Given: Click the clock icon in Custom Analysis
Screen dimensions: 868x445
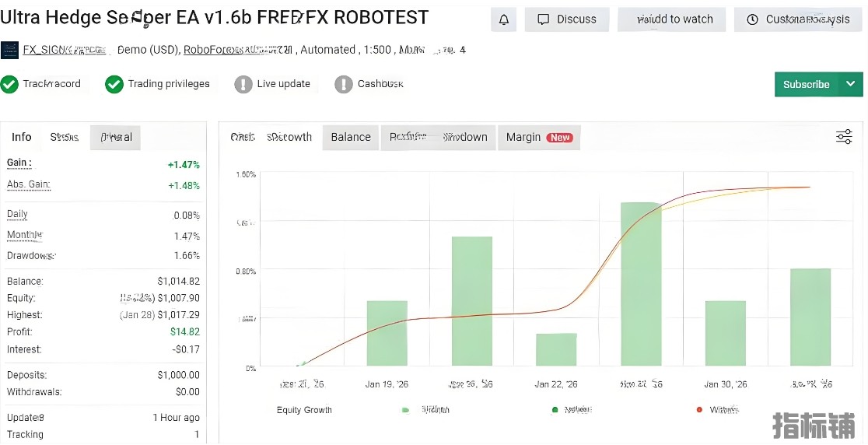Looking at the screenshot, I should [752, 19].
